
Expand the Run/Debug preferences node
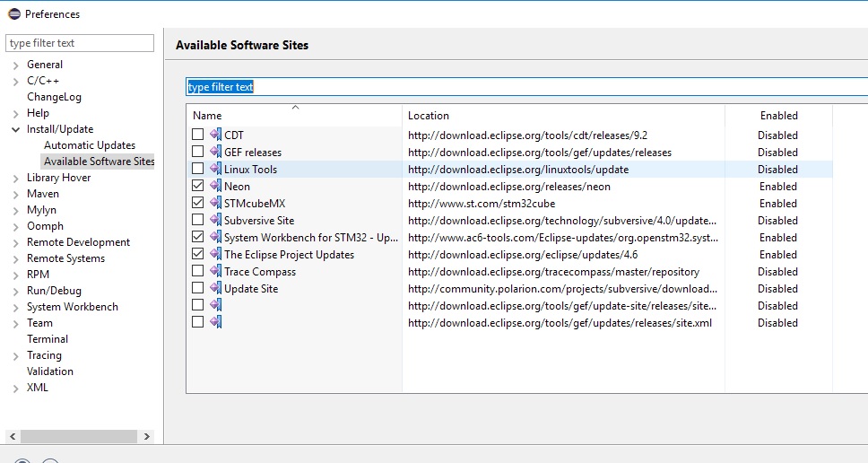[x=15, y=291]
